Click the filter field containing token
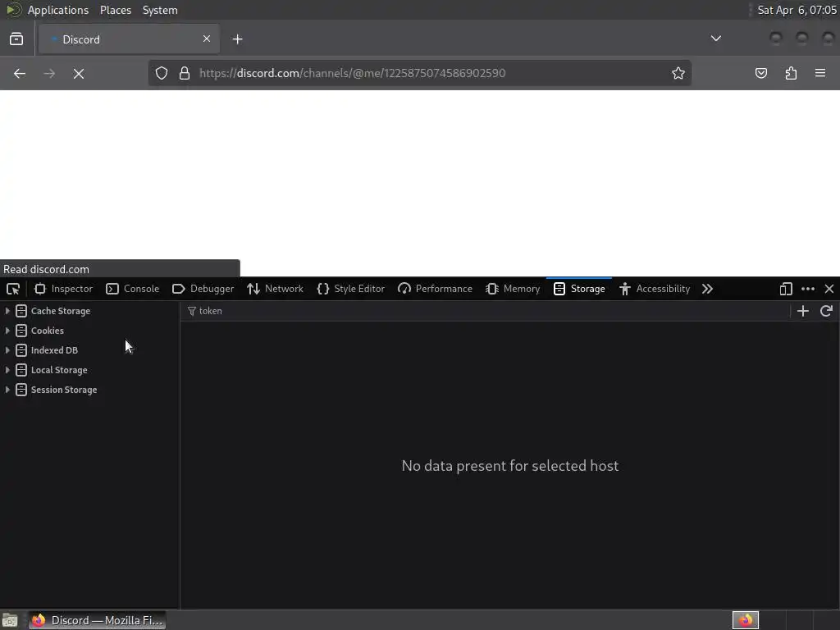This screenshot has width=840, height=630. 485,311
